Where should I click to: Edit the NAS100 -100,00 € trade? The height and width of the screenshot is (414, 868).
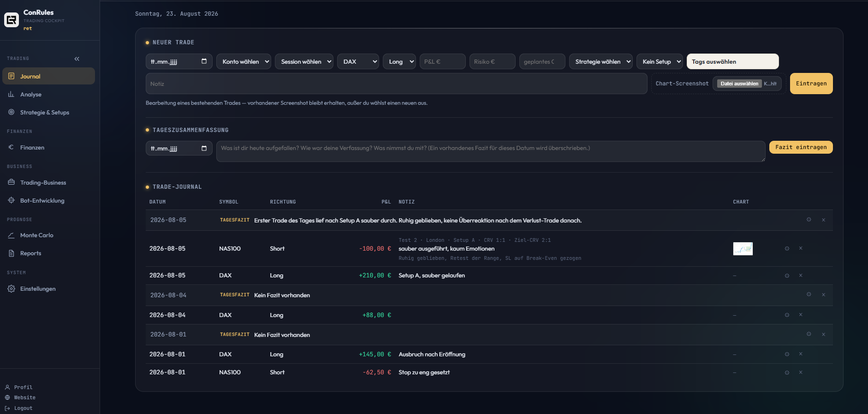click(787, 248)
